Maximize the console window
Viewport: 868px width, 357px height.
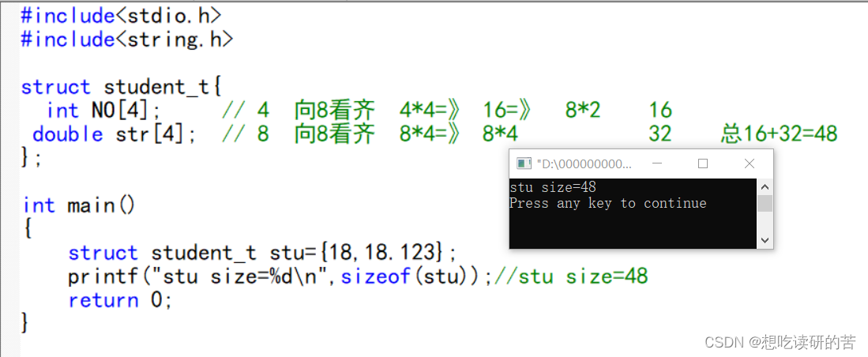point(703,163)
